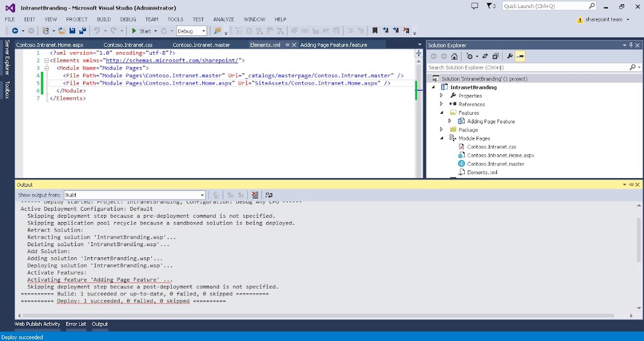Collapse the Elements xmlns outlining node
The height and width of the screenshot is (341, 644).
[x=46, y=61]
